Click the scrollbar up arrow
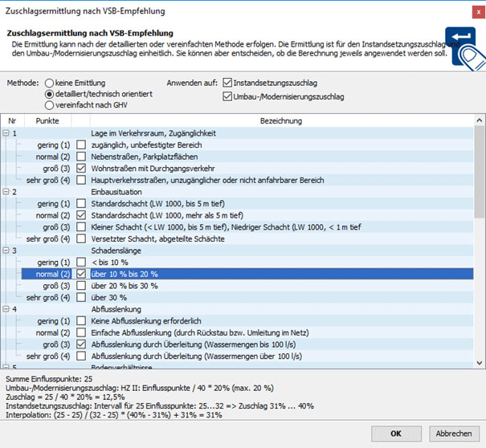This screenshot has height=448, width=486. (480, 120)
